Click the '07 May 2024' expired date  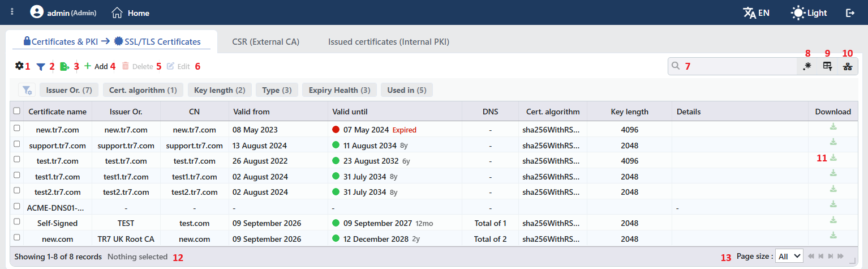click(366, 130)
